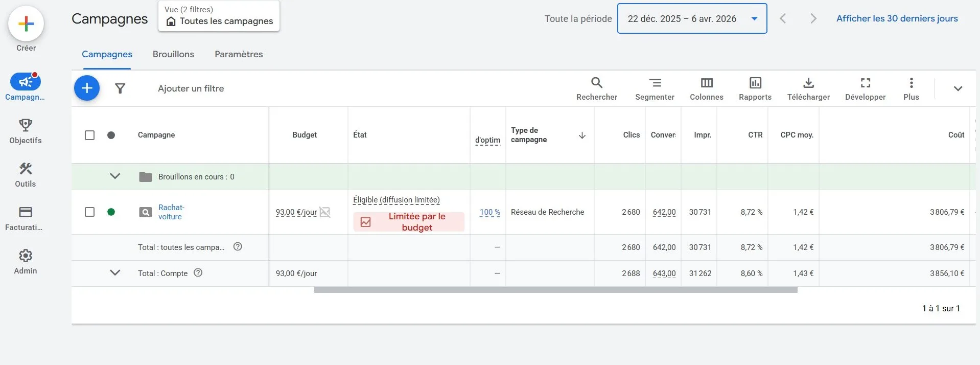Click the Ajouter un filtre field
This screenshot has width=980, height=365.
191,88
